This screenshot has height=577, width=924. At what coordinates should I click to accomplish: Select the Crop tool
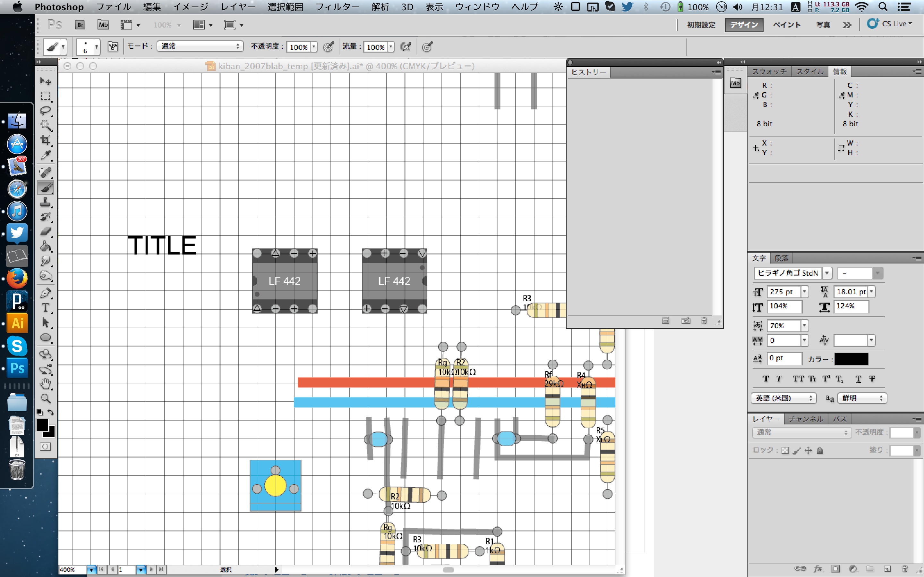click(46, 140)
